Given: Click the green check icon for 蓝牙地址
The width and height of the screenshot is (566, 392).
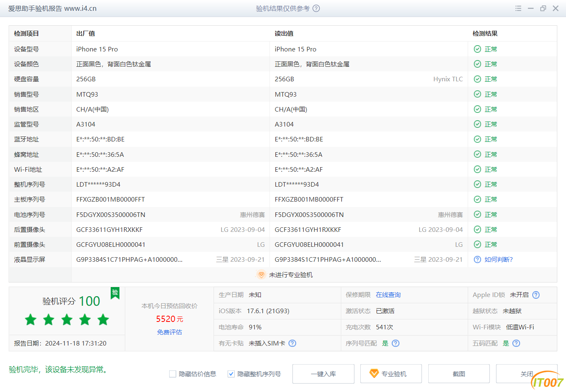Looking at the screenshot, I should pyautogui.click(x=477, y=139).
